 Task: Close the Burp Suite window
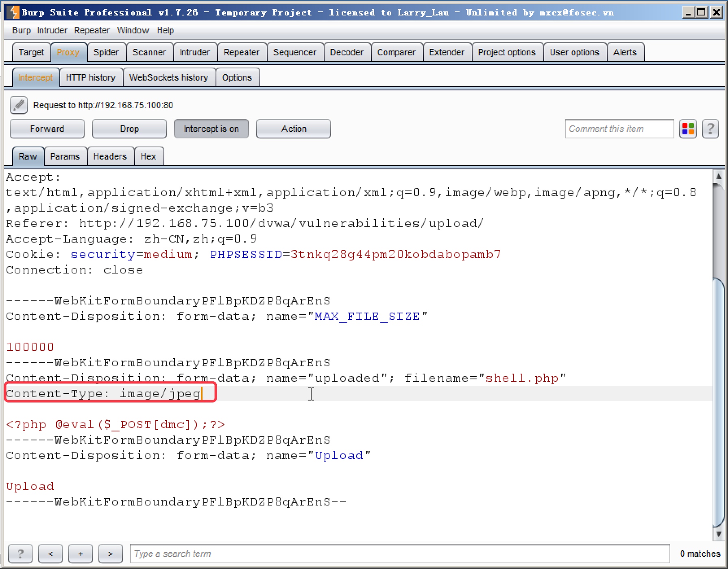point(716,12)
